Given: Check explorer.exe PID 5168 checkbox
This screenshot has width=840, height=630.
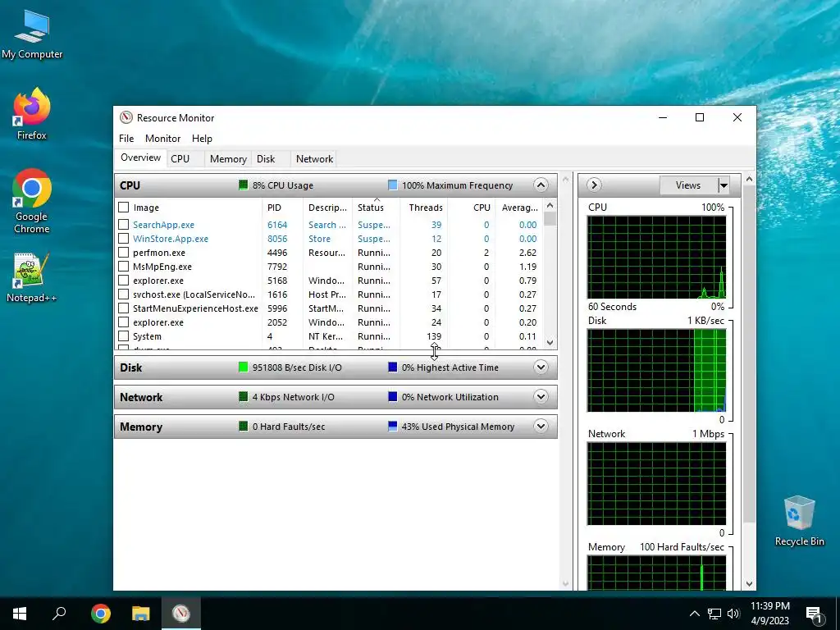Looking at the screenshot, I should [123, 281].
